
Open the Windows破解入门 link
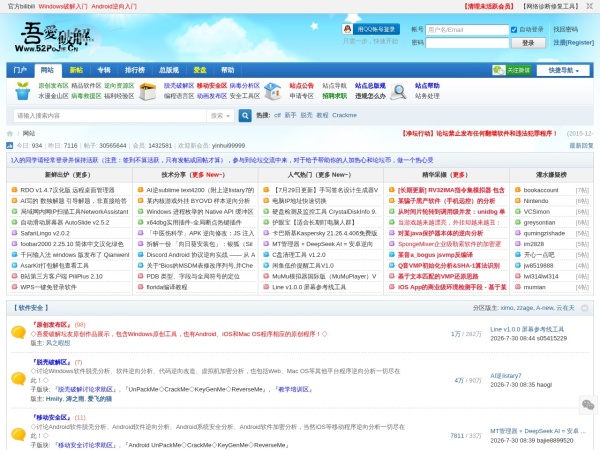63,6
